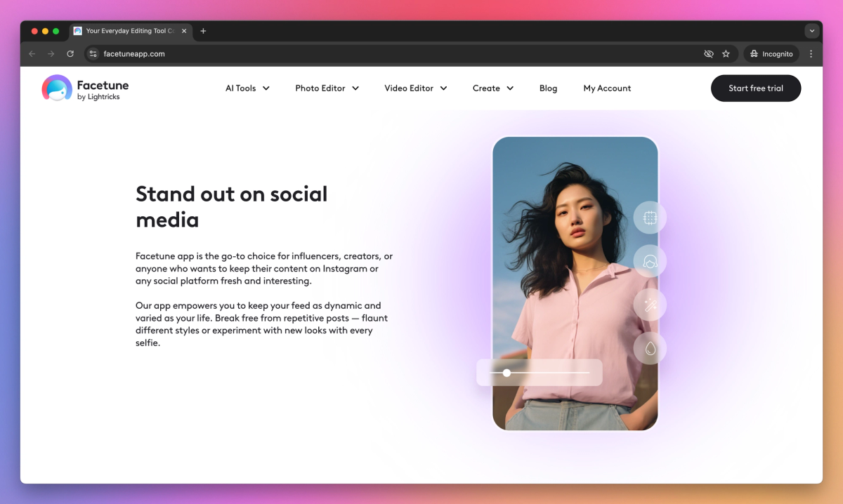
Task: Open Chrome's three-dot menu
Action: click(x=811, y=54)
